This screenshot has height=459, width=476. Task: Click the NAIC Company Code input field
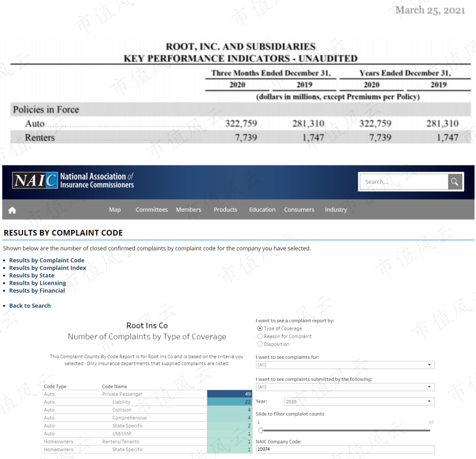pos(345,450)
